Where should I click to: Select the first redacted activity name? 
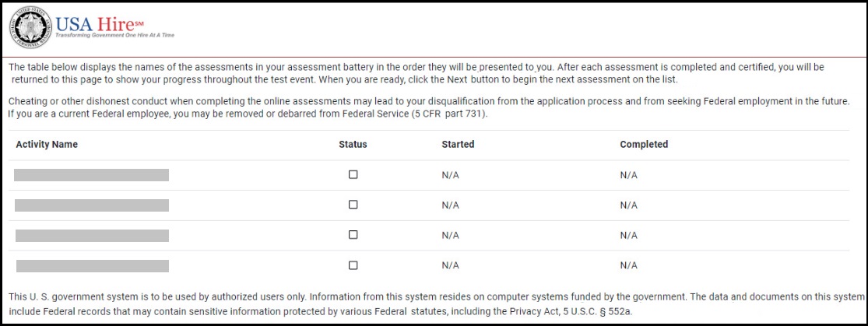click(x=91, y=175)
